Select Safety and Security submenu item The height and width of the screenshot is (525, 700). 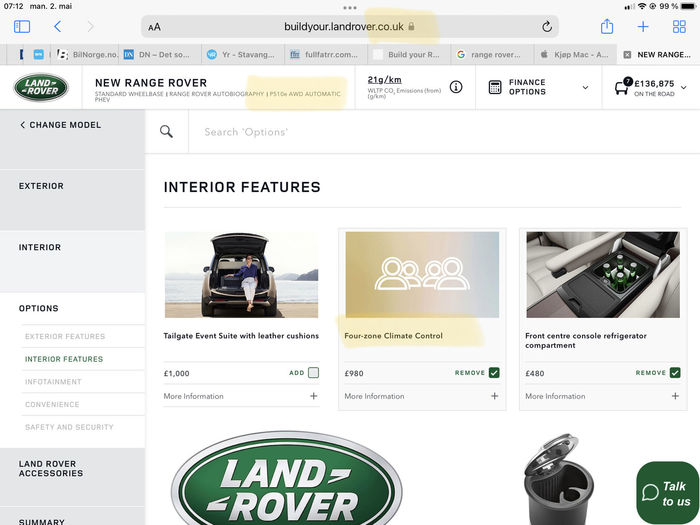(69, 427)
